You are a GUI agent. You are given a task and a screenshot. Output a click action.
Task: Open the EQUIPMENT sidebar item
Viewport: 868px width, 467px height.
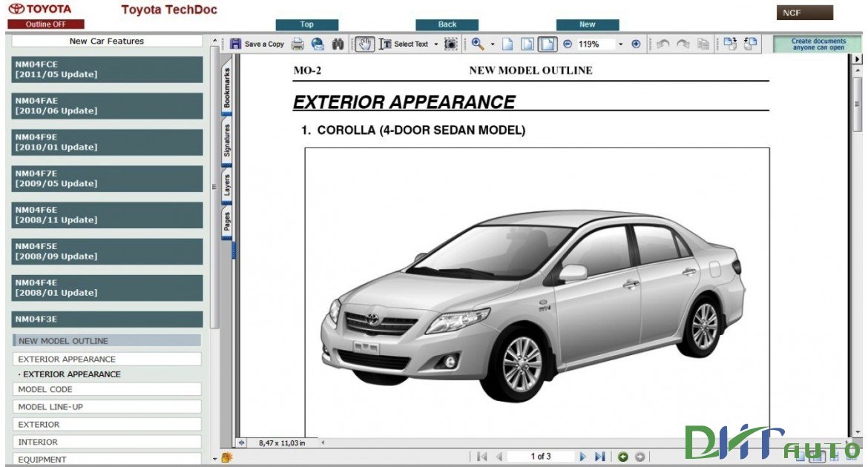(107, 460)
